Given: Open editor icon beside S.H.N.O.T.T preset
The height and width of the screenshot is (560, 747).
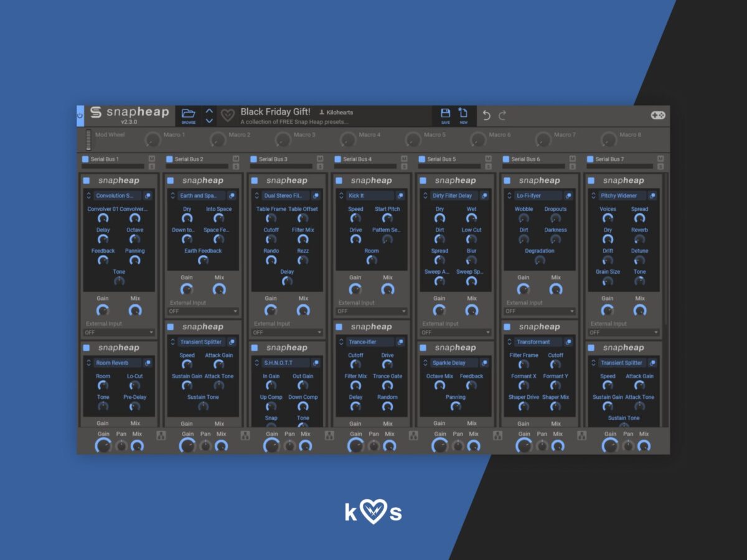Looking at the screenshot, I should [x=316, y=363].
